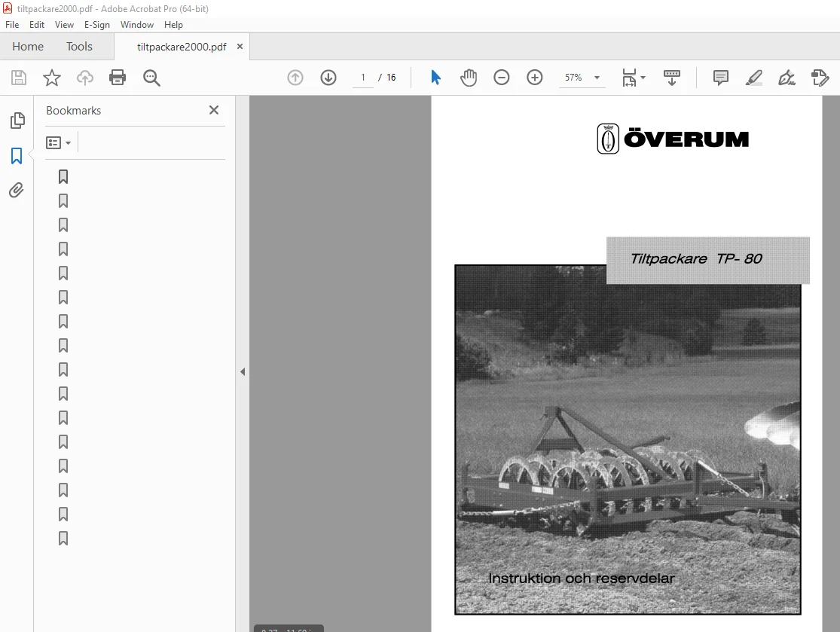Image resolution: width=840 pixels, height=632 pixels.
Task: Click the Fit page width icon
Action: (x=630, y=78)
